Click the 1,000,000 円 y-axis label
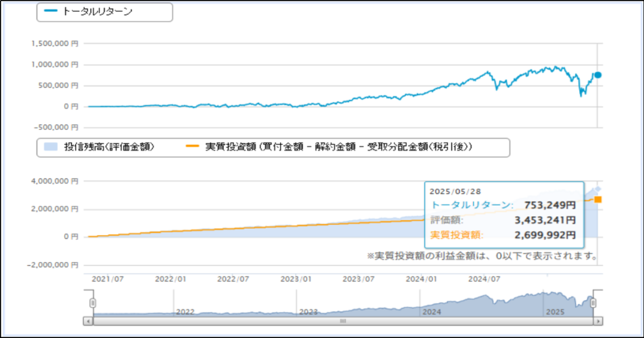Image resolution: width=644 pixels, height=338 pixels. [55, 65]
